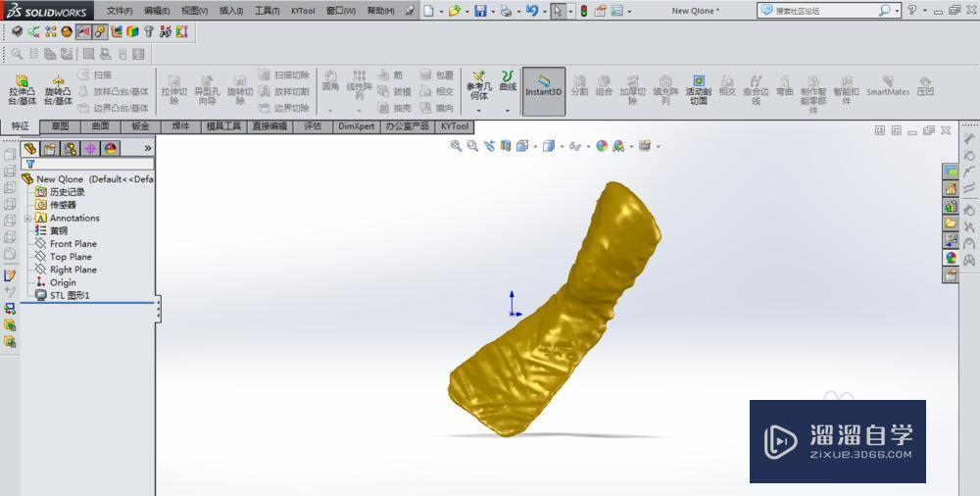The width and height of the screenshot is (980, 496).
Task: Select the STL 图形1 tree item
Action: [63, 295]
